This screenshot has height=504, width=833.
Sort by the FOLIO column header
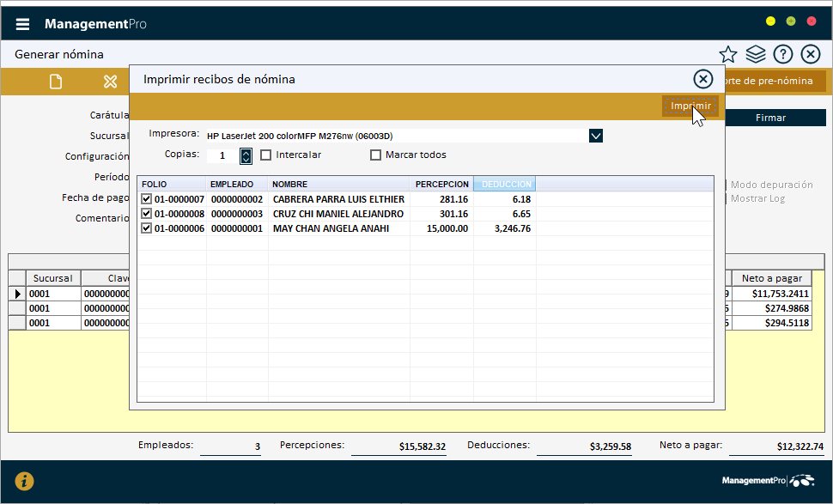pos(172,185)
